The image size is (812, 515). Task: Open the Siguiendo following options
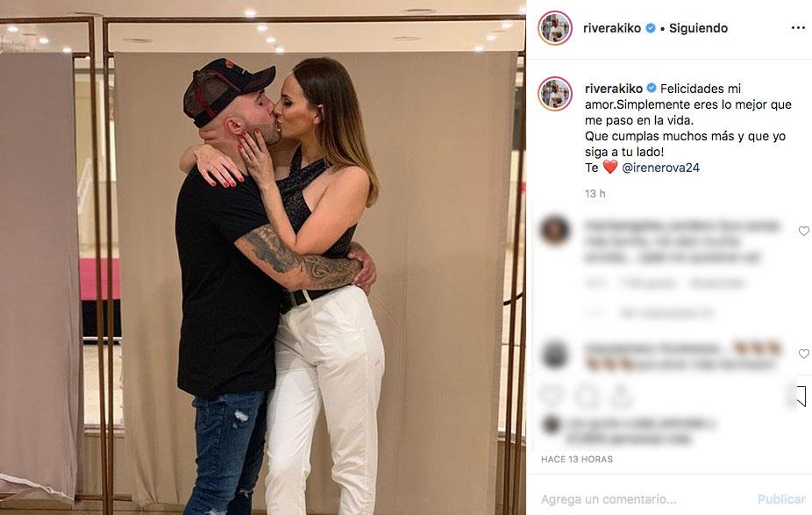(x=698, y=28)
